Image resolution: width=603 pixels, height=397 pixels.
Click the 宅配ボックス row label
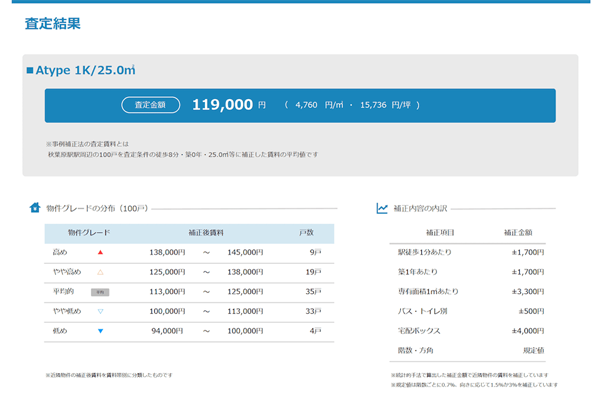[x=419, y=331]
